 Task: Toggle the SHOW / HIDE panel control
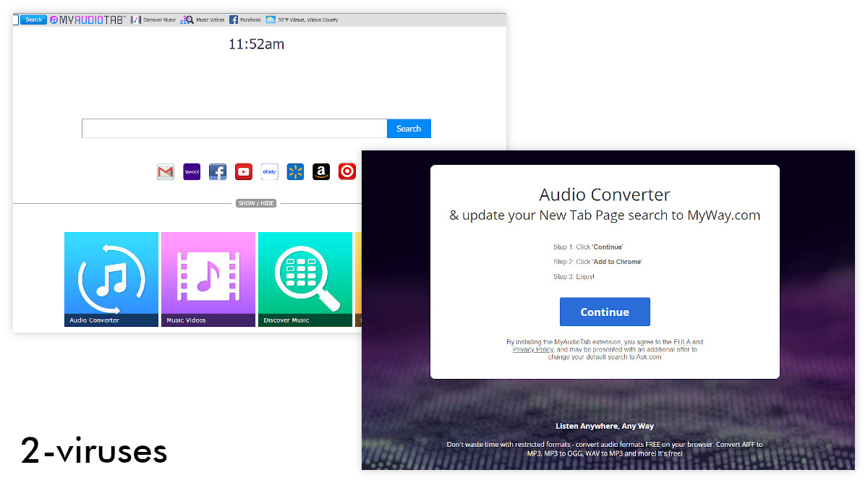[255, 203]
